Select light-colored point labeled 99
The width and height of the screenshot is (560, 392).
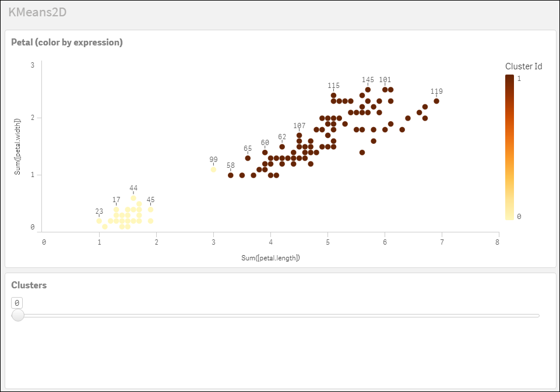point(213,169)
